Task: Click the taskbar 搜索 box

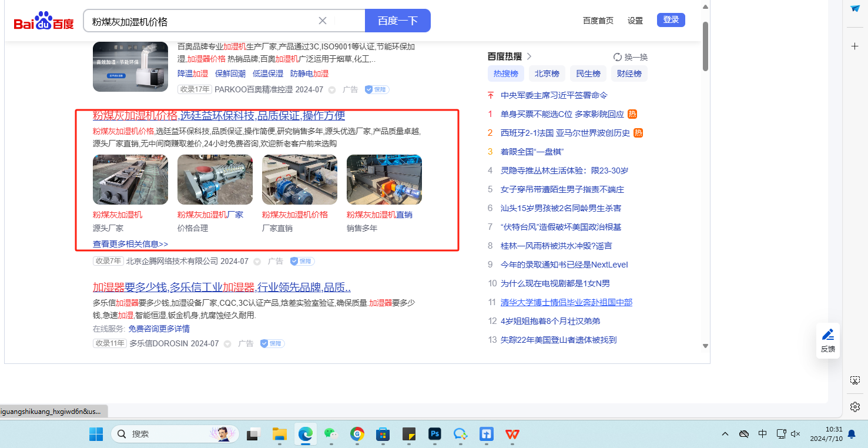Action: click(x=175, y=434)
